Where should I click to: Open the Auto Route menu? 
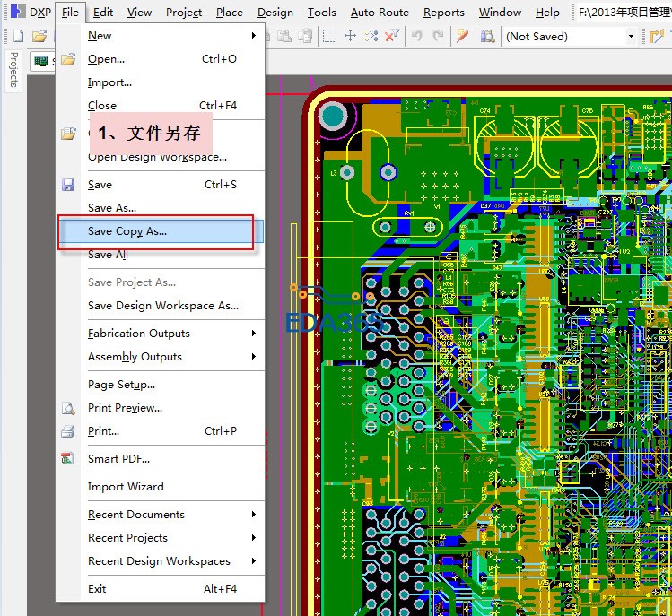[x=379, y=13]
